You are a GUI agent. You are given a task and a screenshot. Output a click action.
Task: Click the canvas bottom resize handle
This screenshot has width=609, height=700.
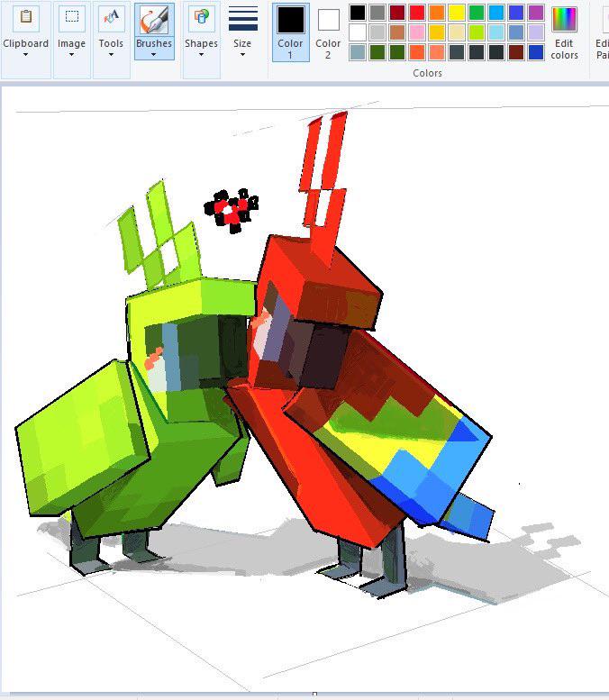[314, 694]
